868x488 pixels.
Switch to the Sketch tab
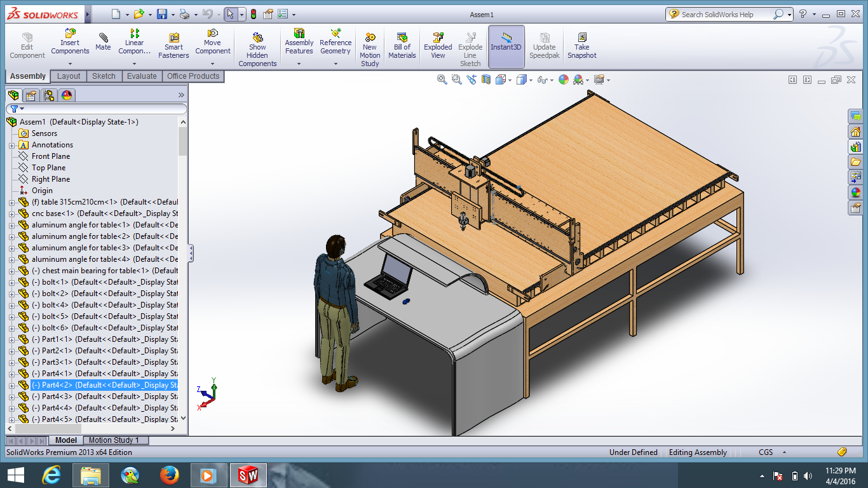104,76
